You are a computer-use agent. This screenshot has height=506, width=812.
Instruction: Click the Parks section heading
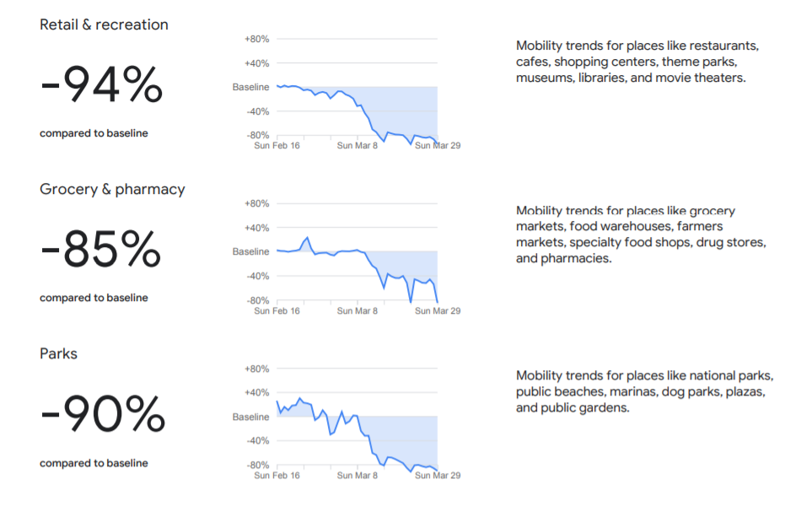click(58, 353)
